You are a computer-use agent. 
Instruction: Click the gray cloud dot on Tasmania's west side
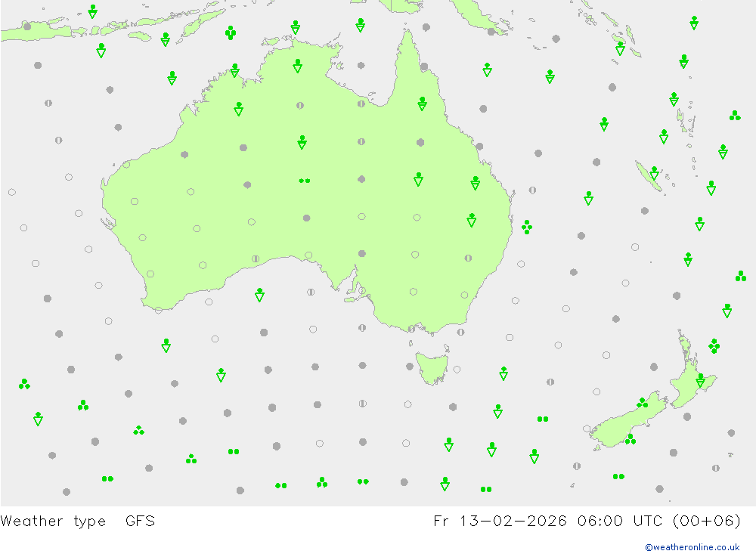point(410,367)
